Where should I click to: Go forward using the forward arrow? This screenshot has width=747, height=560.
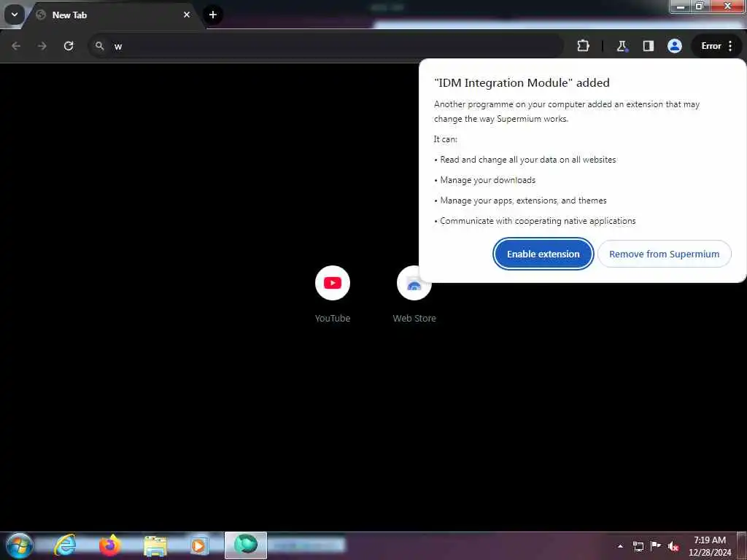42,46
